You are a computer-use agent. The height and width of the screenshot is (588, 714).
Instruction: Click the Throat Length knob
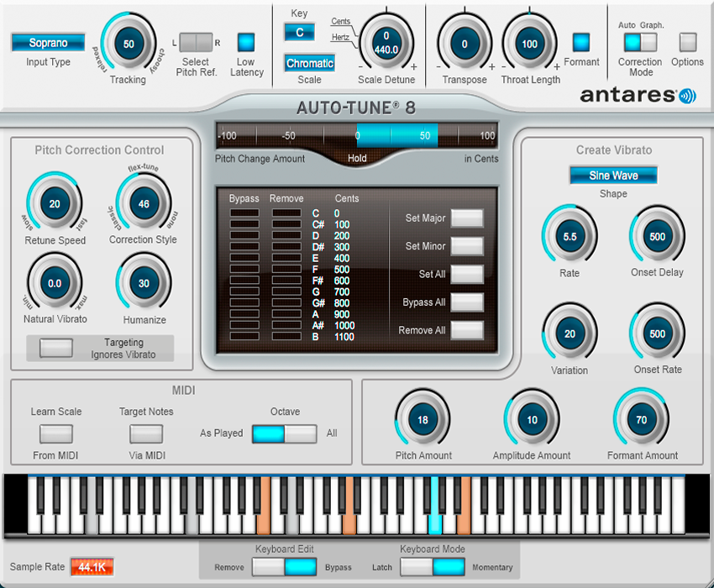[529, 44]
